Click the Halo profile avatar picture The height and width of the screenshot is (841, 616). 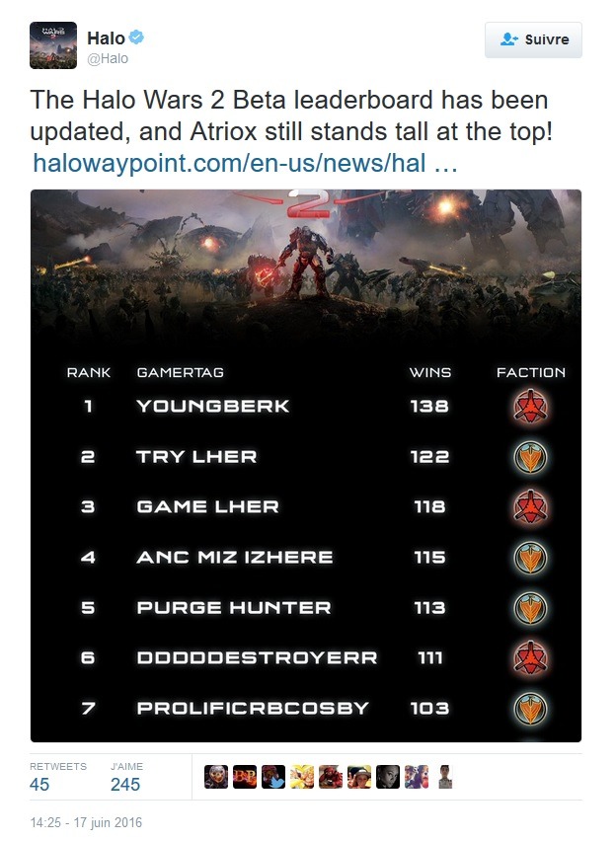coord(53,45)
